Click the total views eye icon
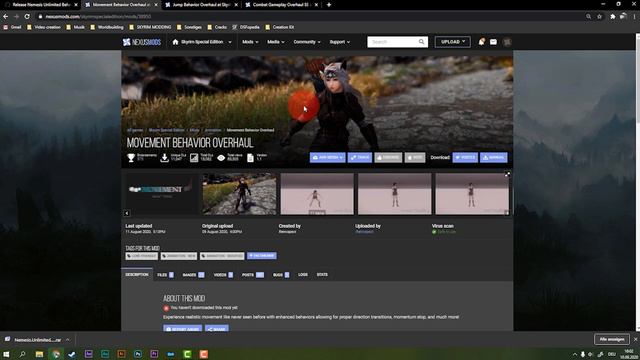Image resolution: width=640 pixels, height=360 pixels. point(221,158)
